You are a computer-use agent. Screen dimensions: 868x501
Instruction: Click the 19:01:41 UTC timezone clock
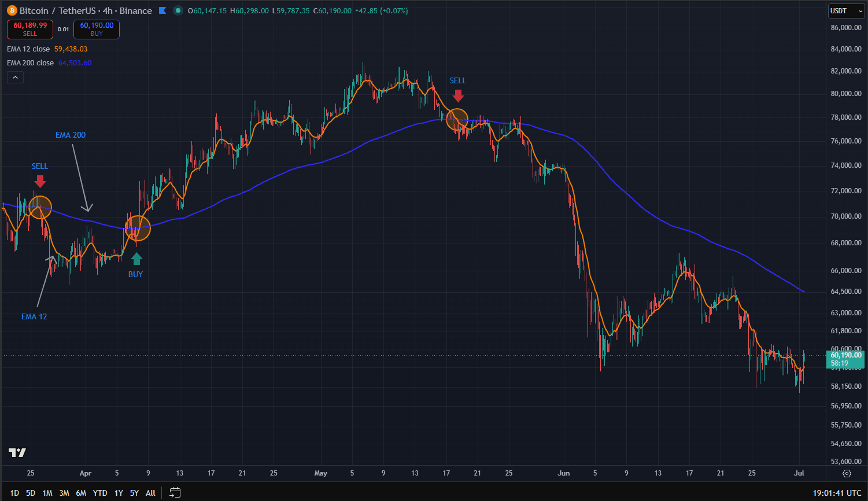(x=837, y=493)
